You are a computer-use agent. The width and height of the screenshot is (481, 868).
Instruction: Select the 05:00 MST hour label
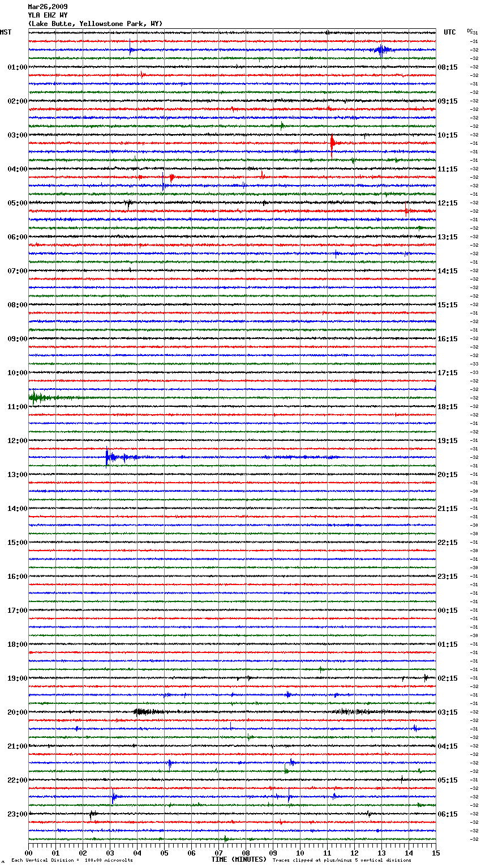(18, 203)
